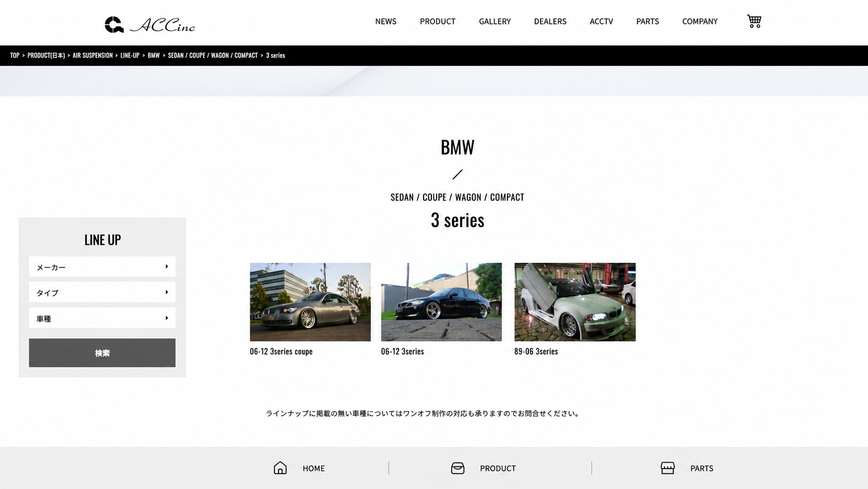Click the '3 series' page heading
This screenshot has height=489, width=868.
click(457, 220)
